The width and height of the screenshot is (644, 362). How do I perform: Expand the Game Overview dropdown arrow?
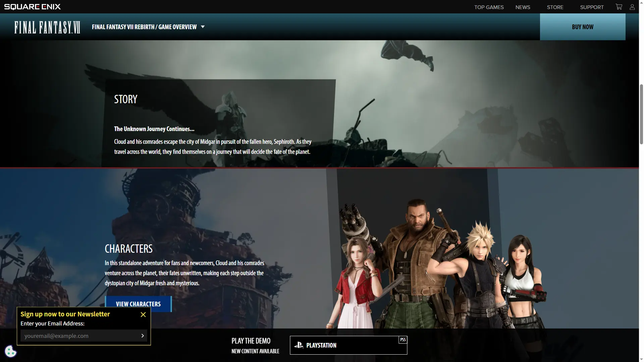click(203, 27)
